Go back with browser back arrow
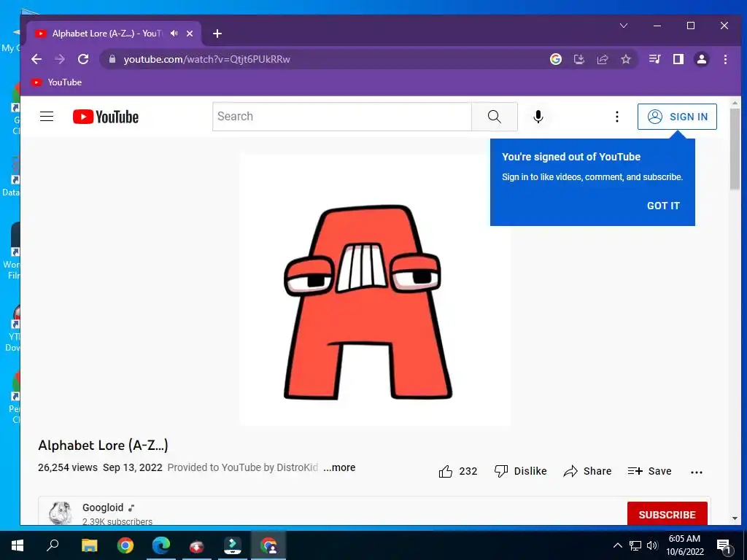747x560 pixels. click(x=36, y=59)
